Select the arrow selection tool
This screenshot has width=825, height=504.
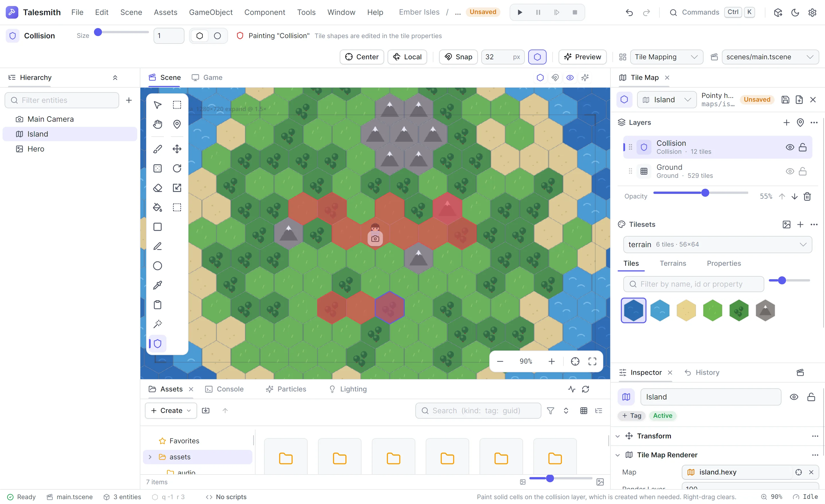[x=157, y=105]
